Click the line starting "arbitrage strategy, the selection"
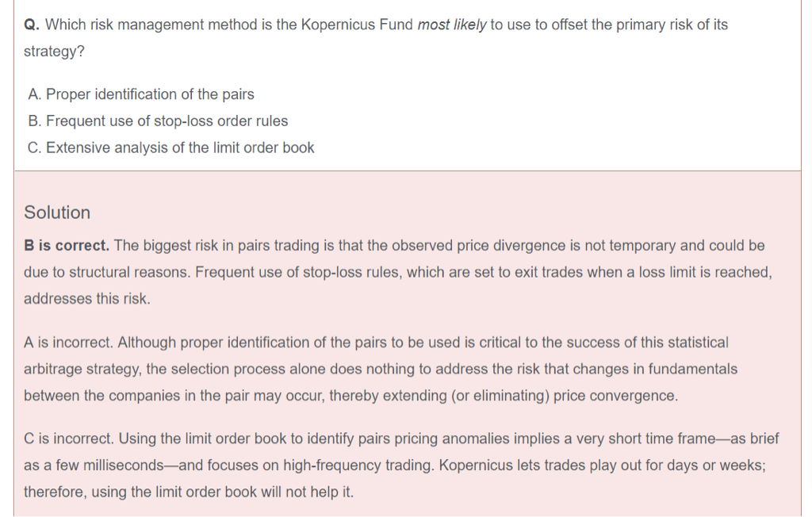The width and height of the screenshot is (812, 517). (381, 369)
